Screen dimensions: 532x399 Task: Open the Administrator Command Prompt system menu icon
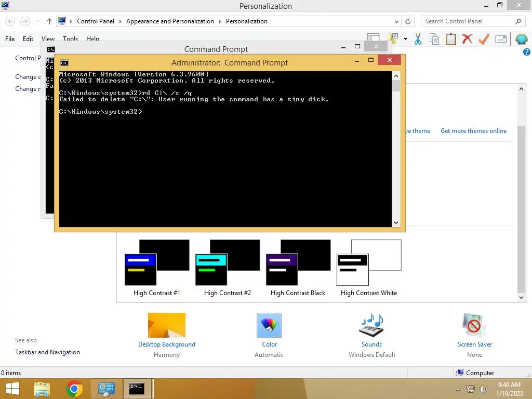(x=64, y=63)
